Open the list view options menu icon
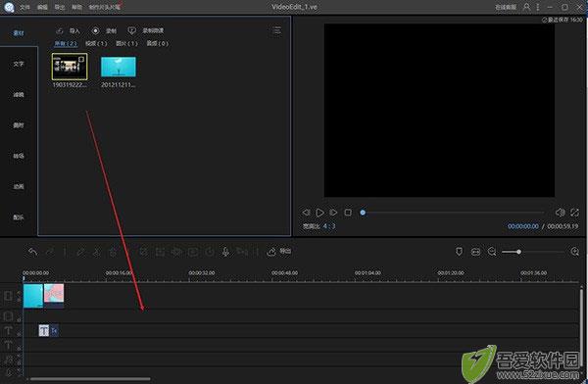 tap(276, 30)
